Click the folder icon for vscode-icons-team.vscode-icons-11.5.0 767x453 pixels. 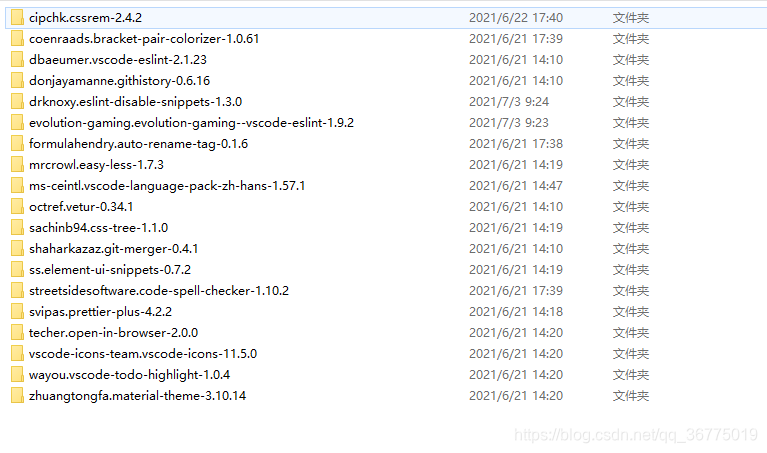tap(17, 354)
